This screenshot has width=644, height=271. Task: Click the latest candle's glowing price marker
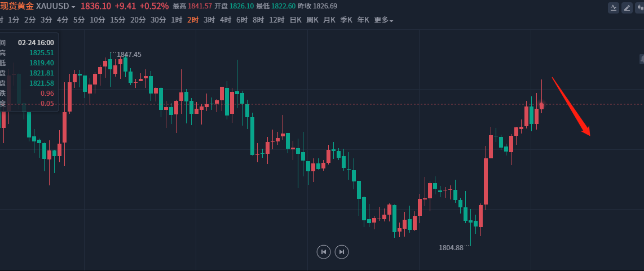[x=541, y=104]
